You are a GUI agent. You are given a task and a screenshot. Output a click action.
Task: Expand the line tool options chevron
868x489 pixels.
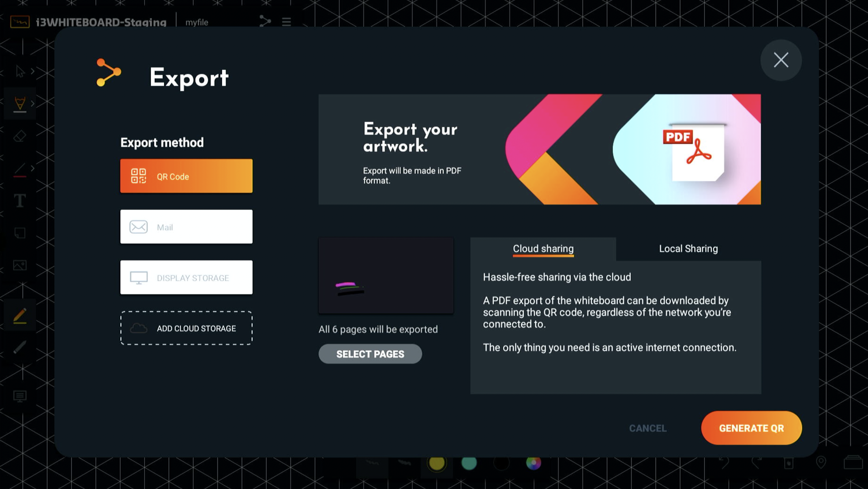tap(33, 168)
